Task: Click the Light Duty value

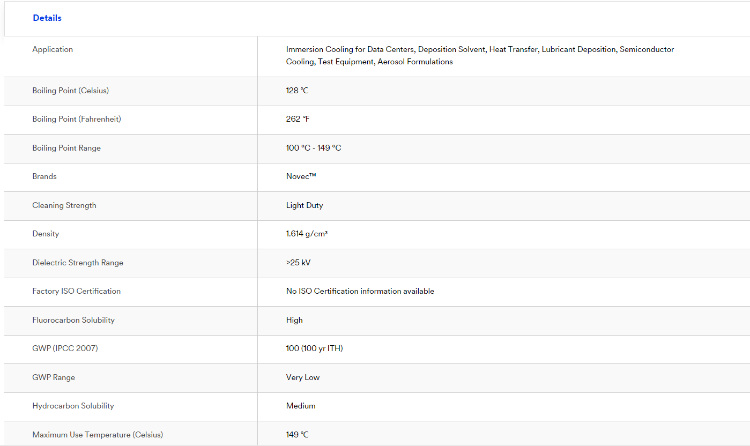Action: pos(304,205)
